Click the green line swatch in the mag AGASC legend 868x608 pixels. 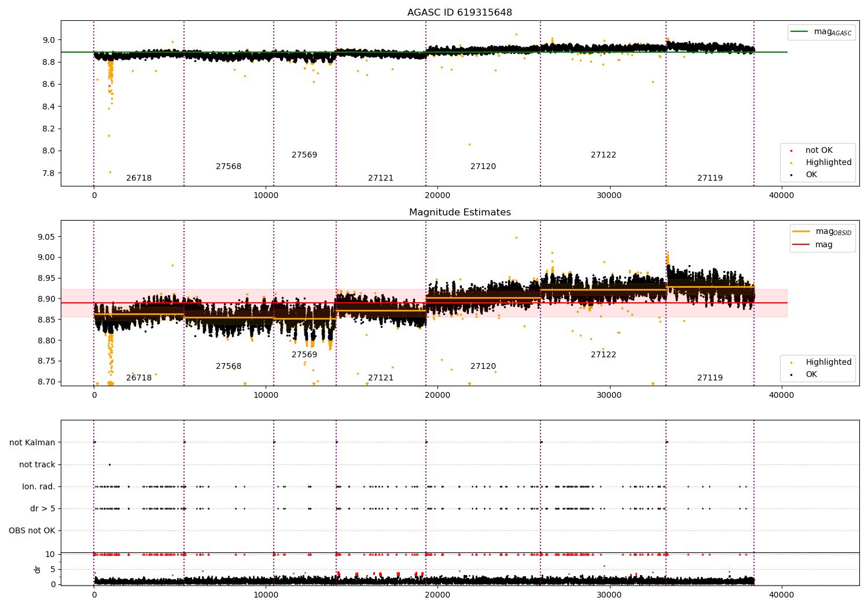coord(800,32)
